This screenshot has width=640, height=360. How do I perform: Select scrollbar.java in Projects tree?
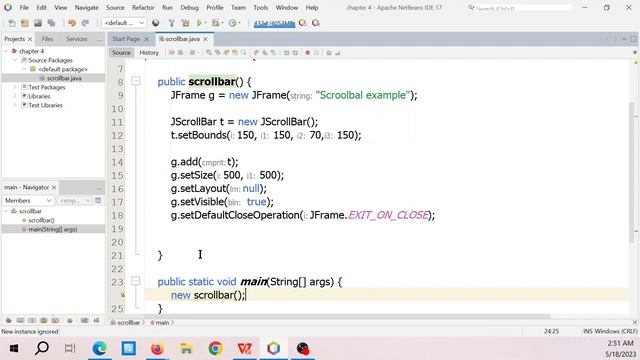coord(64,78)
